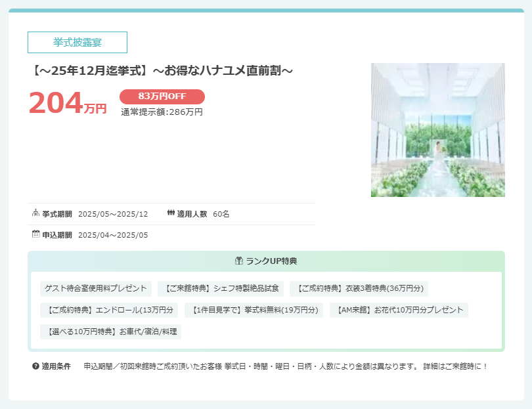
Task: Click the 204万円 price text
Action: tap(68, 103)
